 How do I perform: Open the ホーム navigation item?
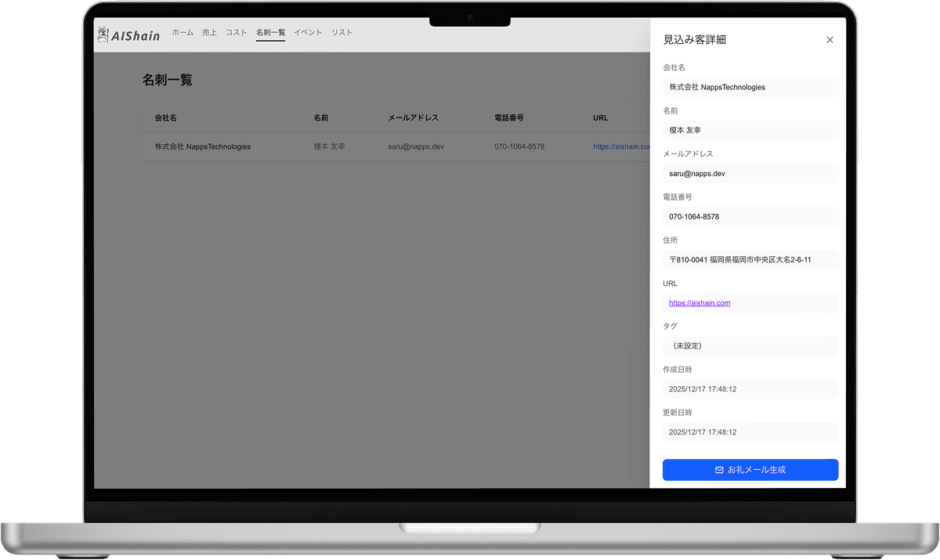(183, 32)
